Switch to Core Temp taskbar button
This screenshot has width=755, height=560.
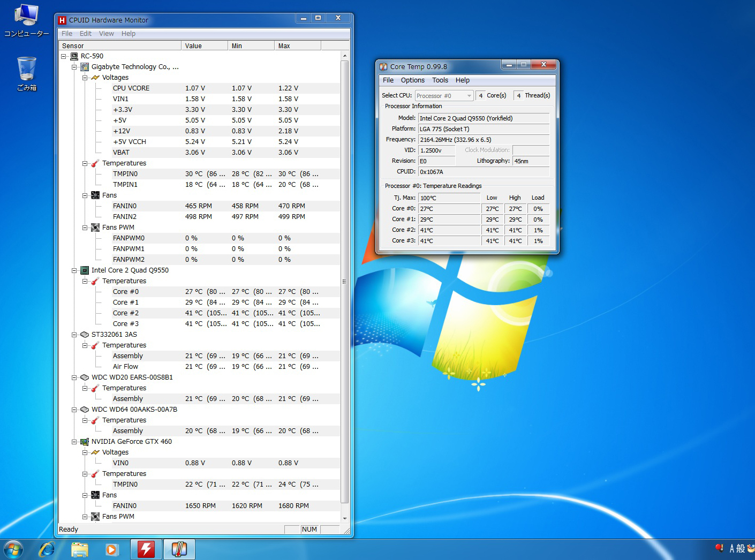click(179, 549)
